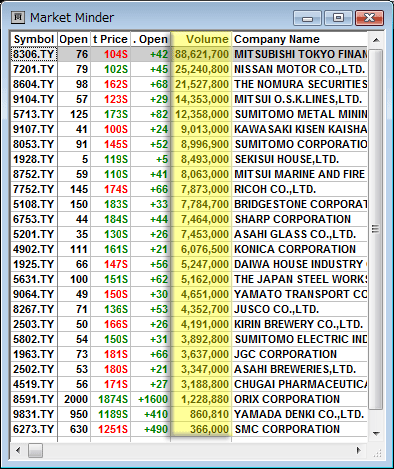394x469 pixels.
Task: Click the t Price column header
Action: coord(110,39)
